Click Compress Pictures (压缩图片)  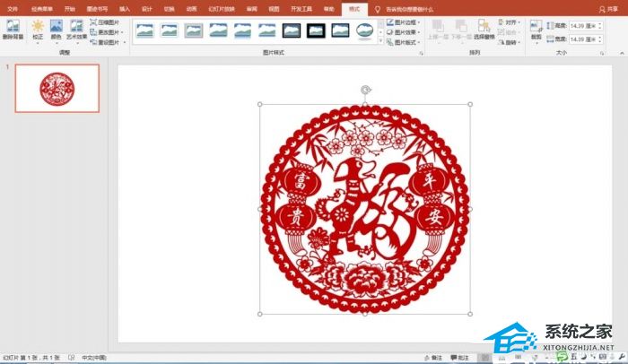pos(105,22)
